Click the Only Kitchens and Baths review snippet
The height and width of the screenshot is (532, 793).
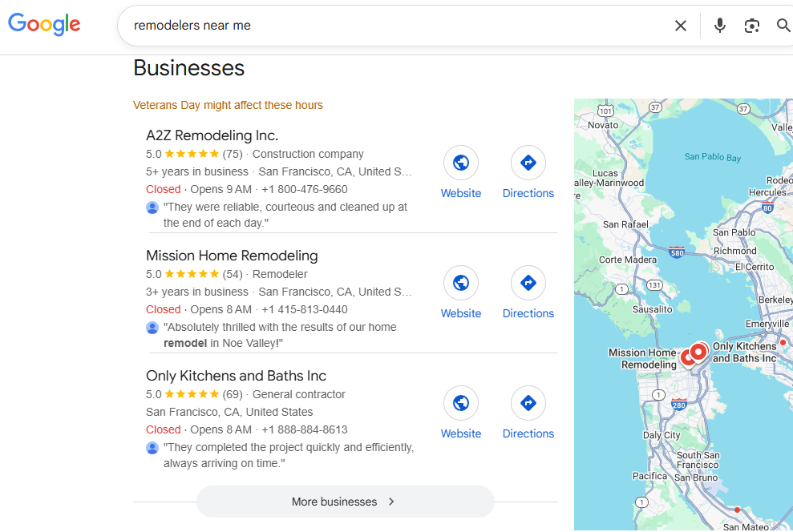[x=288, y=455]
